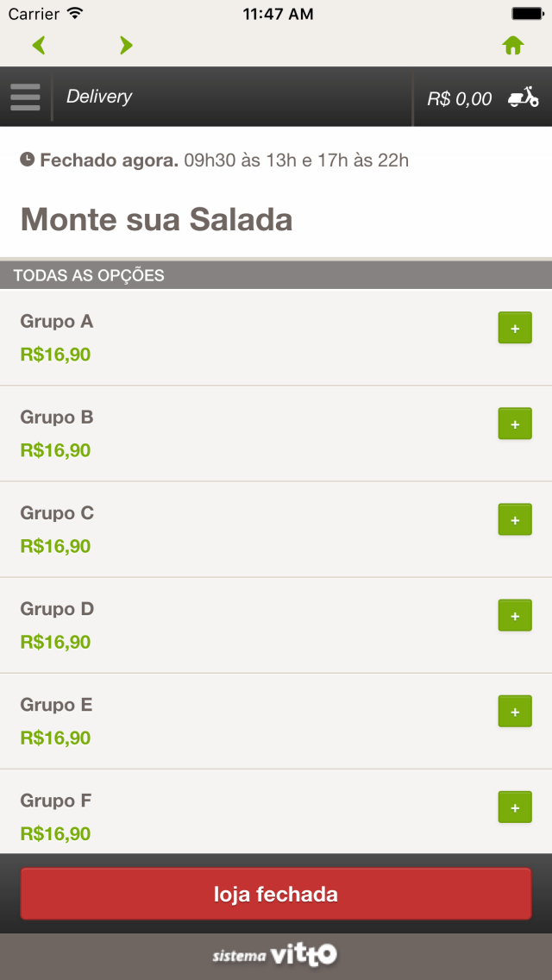Add Grupo B with plus button
This screenshot has width=552, height=980.
pyautogui.click(x=515, y=423)
